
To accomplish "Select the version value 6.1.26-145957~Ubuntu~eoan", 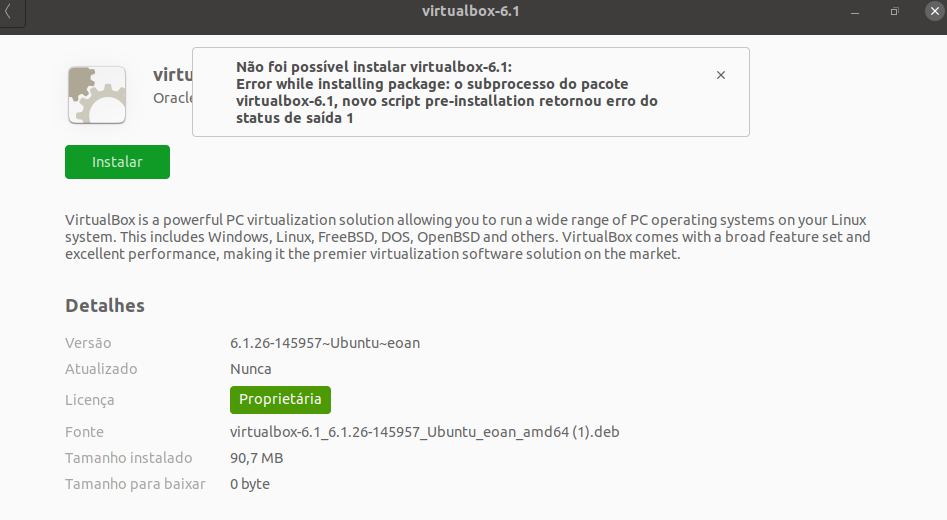I will pos(325,343).
